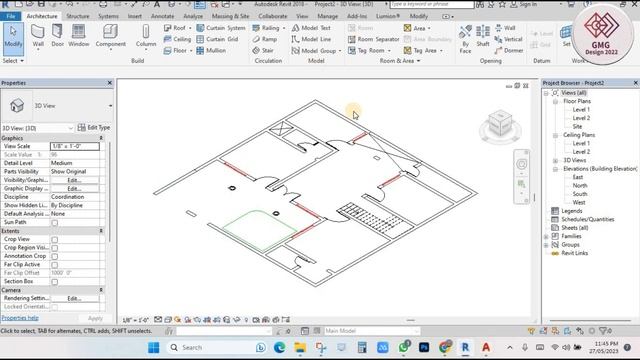
Task: Switch to the Systems ribbon tab
Action: 108,16
